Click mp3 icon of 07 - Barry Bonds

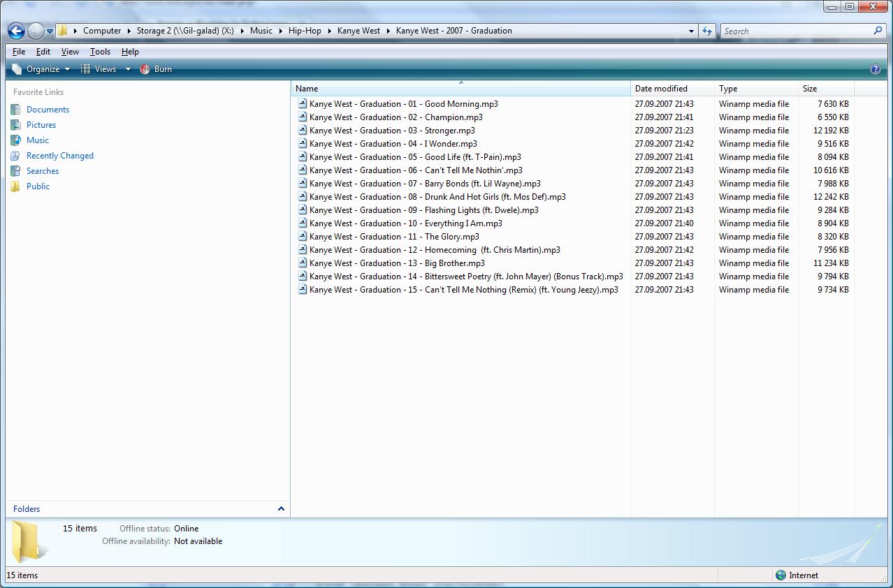[x=303, y=183]
